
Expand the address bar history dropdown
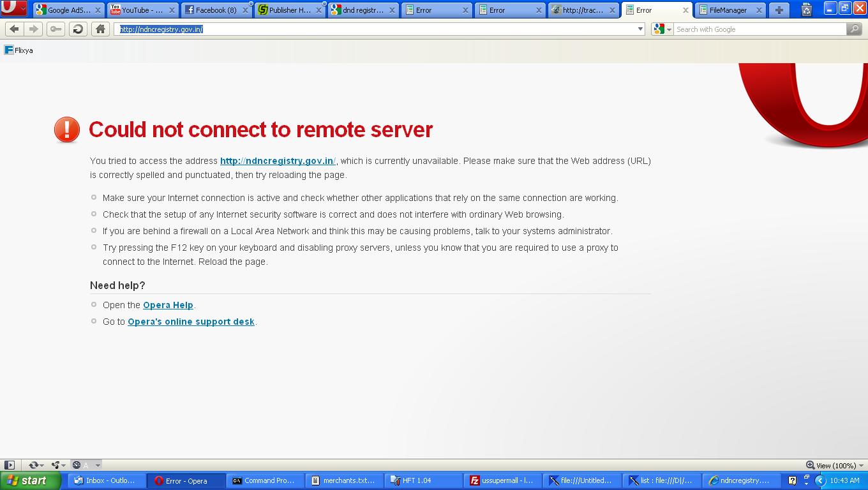[640, 29]
